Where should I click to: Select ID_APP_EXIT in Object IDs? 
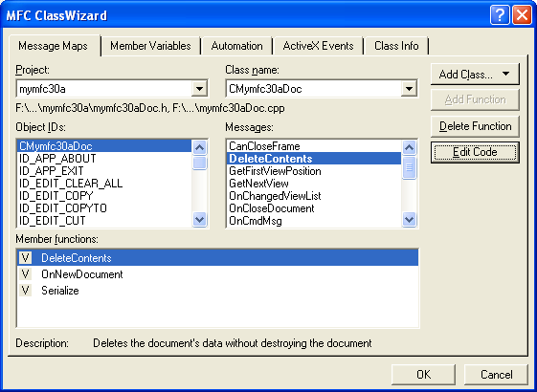(x=104, y=171)
